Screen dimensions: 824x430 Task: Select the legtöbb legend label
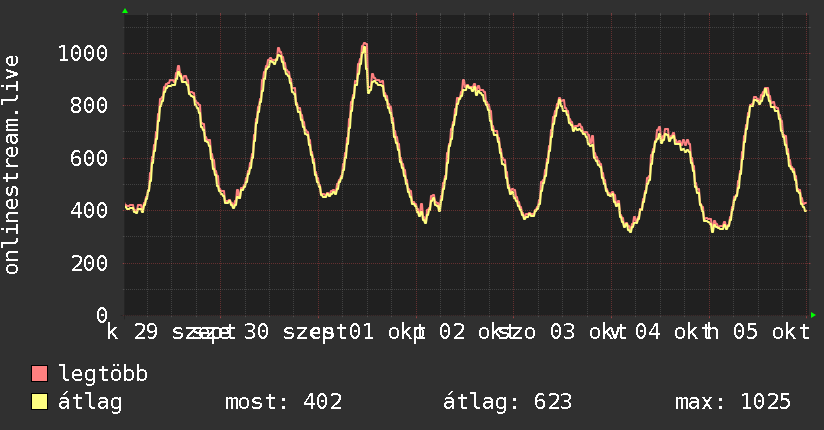[x=103, y=374]
